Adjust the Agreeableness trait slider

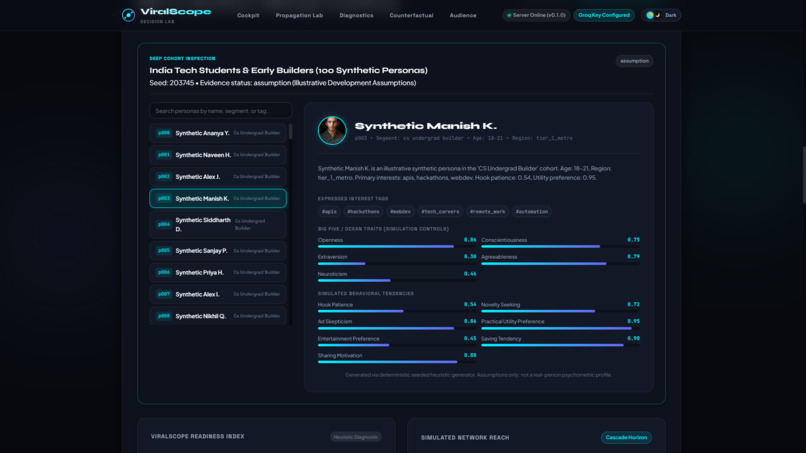tap(560, 264)
